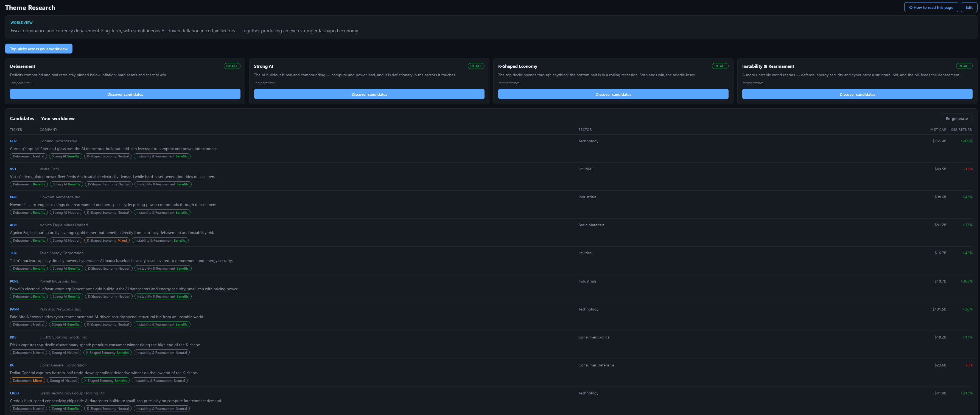The image size is (980, 415).
Task: Click Agnico Eagle Mines Limited company name
Action: pyautogui.click(x=63, y=225)
